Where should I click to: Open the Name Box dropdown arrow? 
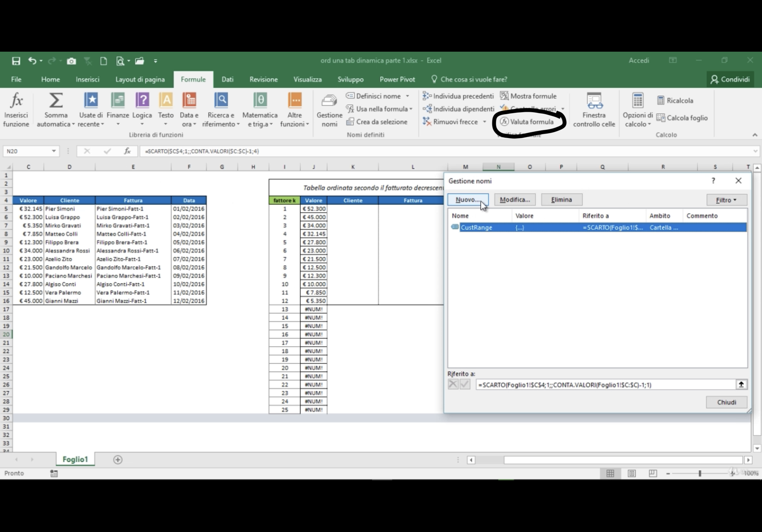pyautogui.click(x=53, y=151)
